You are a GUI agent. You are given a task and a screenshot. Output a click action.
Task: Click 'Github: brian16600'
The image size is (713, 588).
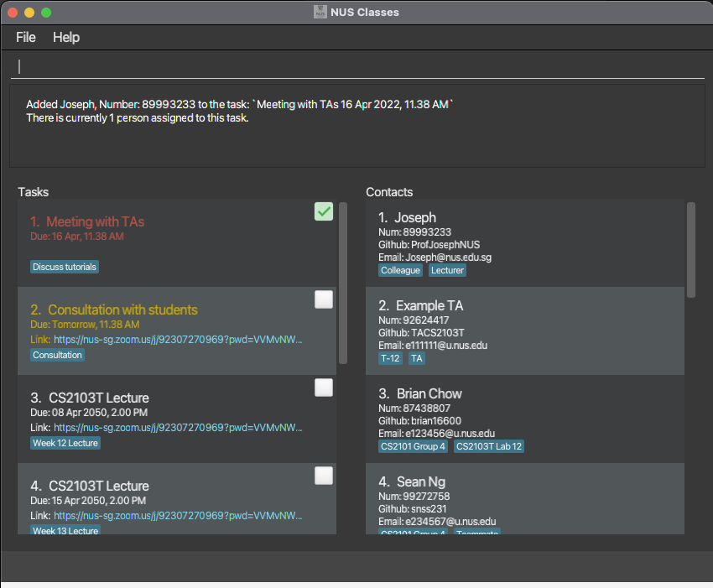[x=419, y=420]
